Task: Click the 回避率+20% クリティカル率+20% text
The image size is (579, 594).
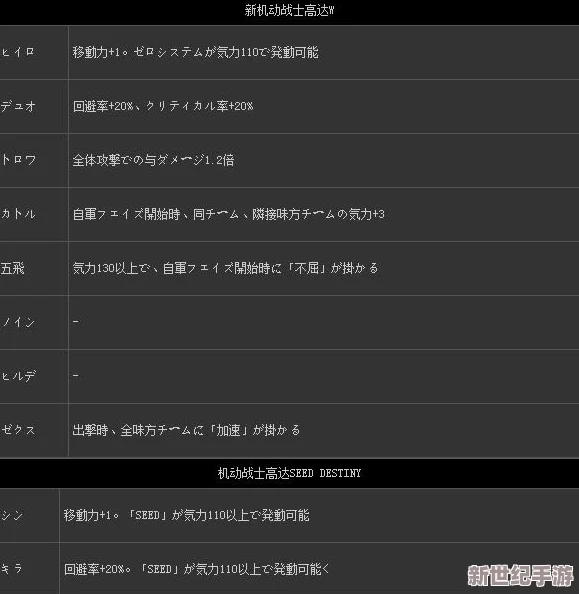Action: pos(163,106)
